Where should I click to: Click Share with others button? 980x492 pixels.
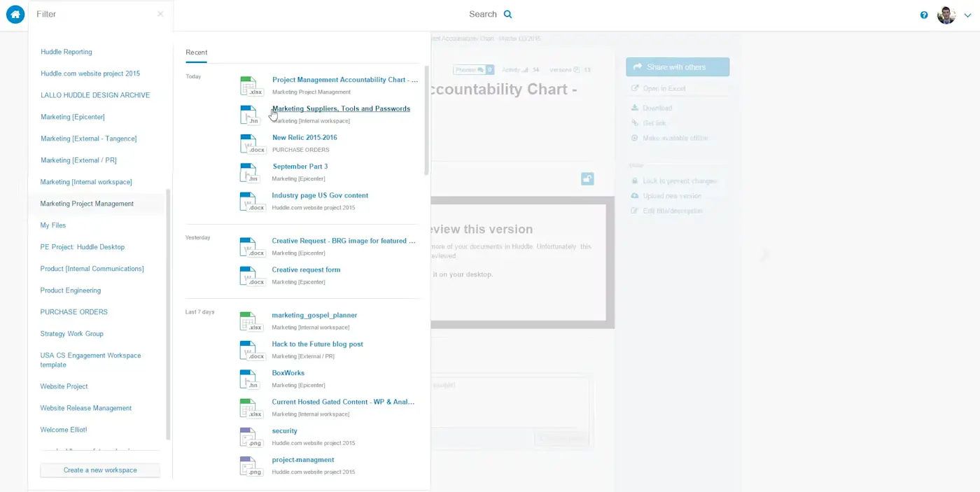point(678,67)
